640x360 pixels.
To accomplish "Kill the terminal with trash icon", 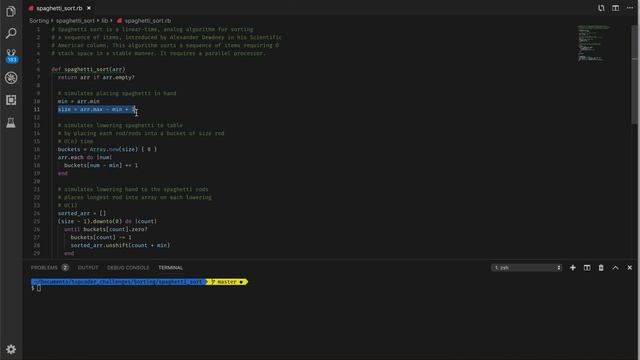I will [601, 268].
